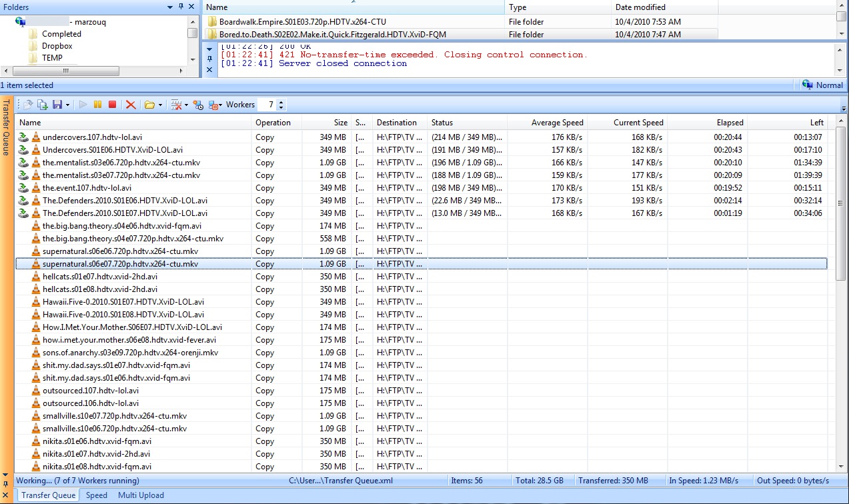Open the folder icon dropdown arrow in toolbar
The image size is (849, 504).
161,105
